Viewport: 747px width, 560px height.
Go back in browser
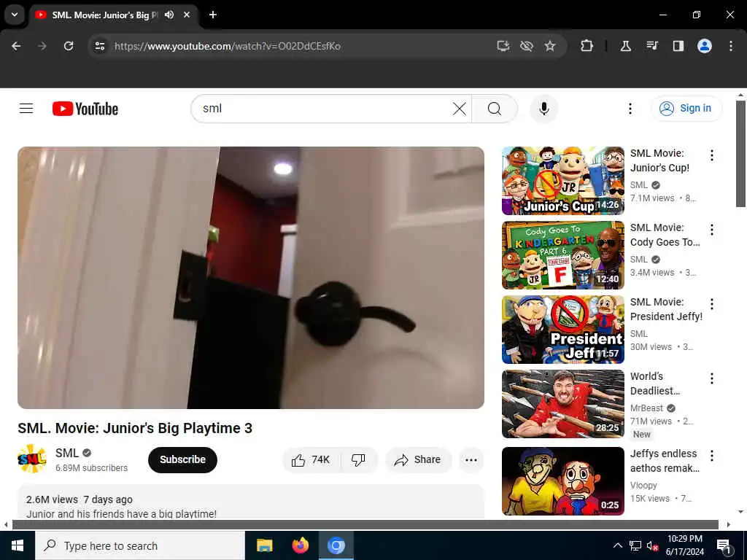click(16, 46)
